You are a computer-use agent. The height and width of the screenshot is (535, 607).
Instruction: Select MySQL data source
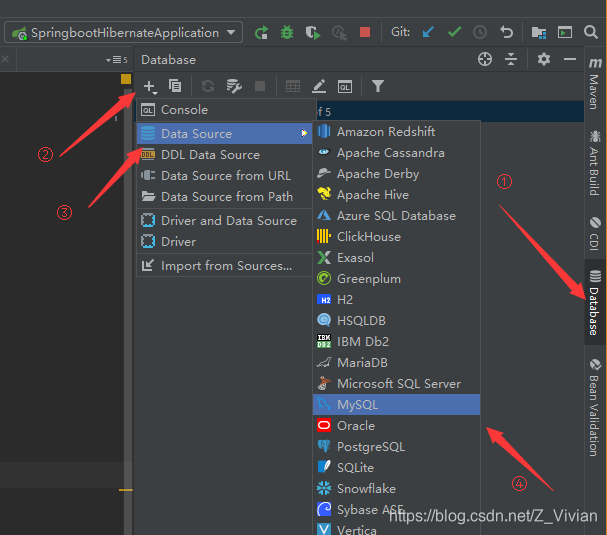pyautogui.click(x=396, y=405)
